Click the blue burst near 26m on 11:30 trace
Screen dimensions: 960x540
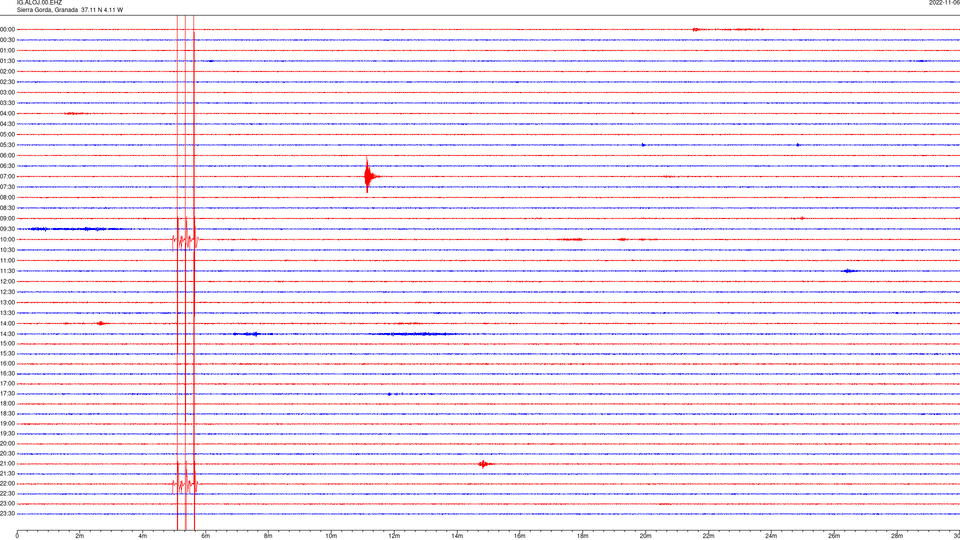click(849, 271)
